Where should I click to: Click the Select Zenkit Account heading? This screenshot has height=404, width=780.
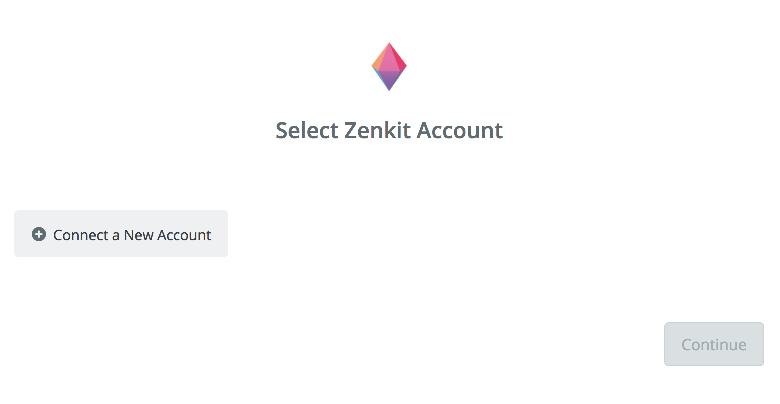coord(389,130)
